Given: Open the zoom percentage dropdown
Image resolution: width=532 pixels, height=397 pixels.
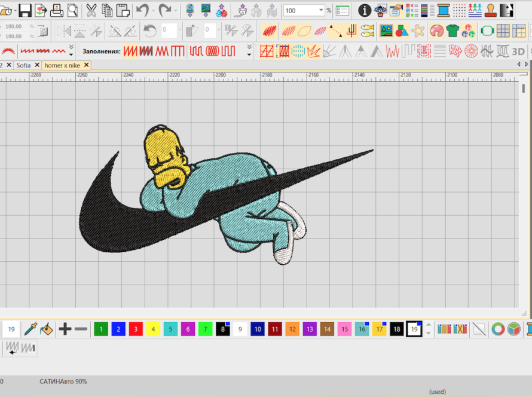Looking at the screenshot, I should tap(320, 11).
